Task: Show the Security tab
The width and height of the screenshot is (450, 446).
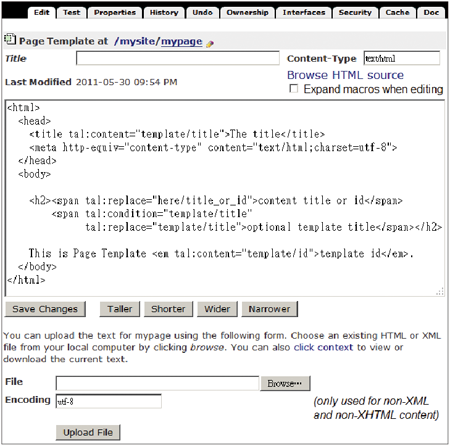Action: pos(355,13)
